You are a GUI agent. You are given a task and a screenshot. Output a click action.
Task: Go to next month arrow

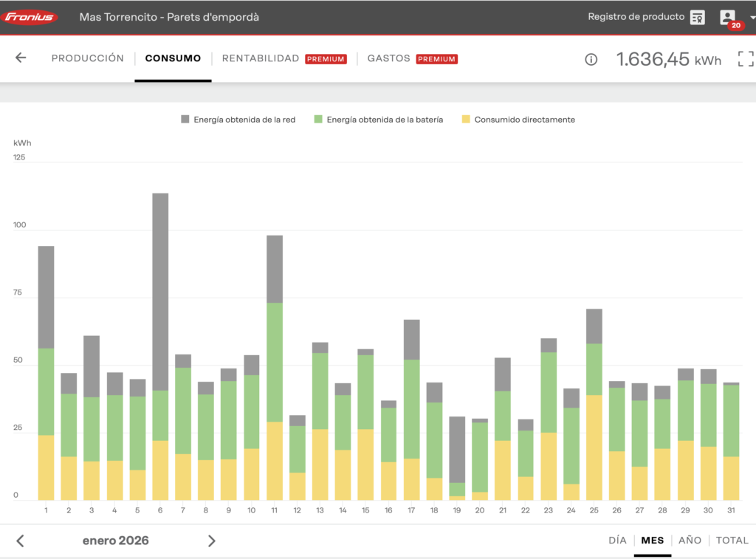pos(211,541)
